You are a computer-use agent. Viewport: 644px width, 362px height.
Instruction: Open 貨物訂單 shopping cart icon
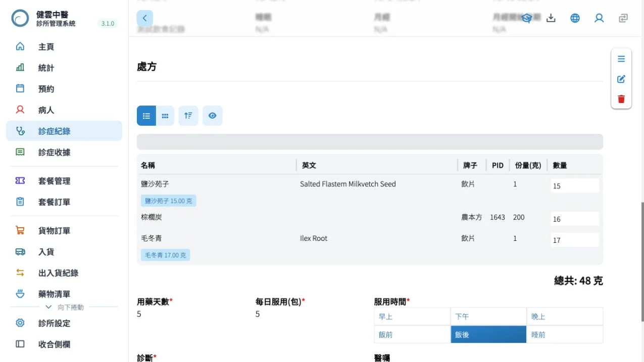[20, 231]
